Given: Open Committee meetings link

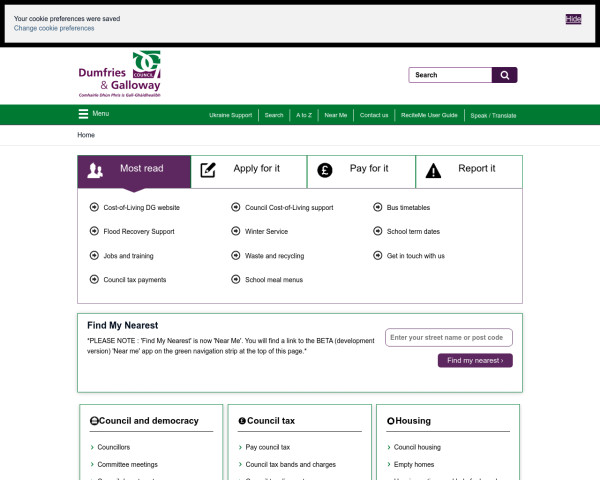Looking at the screenshot, I should 127,464.
